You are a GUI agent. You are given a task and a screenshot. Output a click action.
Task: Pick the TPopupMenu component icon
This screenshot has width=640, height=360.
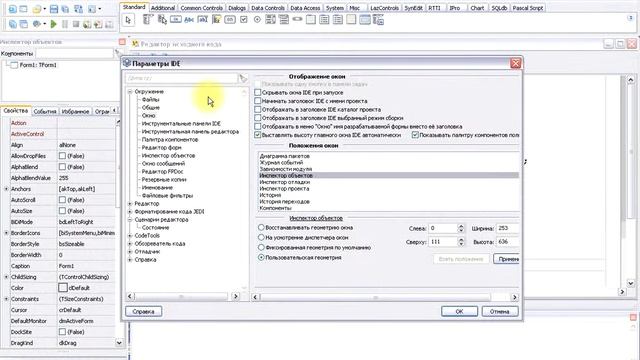(162, 20)
